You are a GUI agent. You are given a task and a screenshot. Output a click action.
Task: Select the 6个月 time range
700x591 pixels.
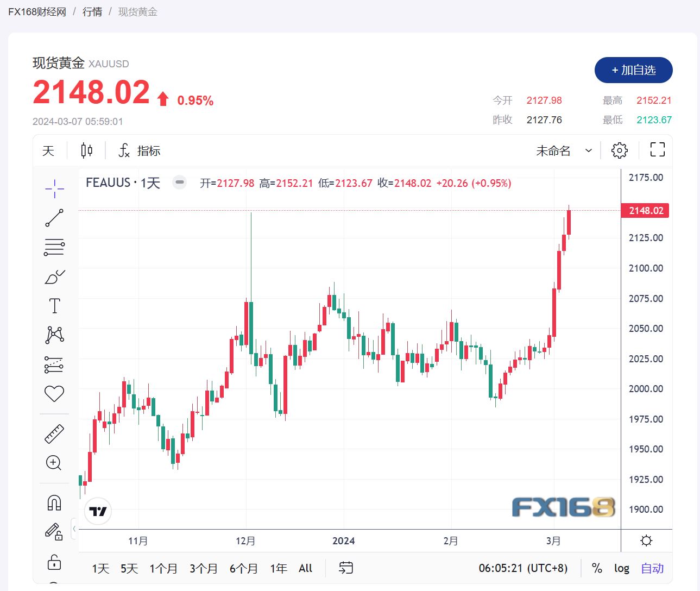tap(244, 568)
